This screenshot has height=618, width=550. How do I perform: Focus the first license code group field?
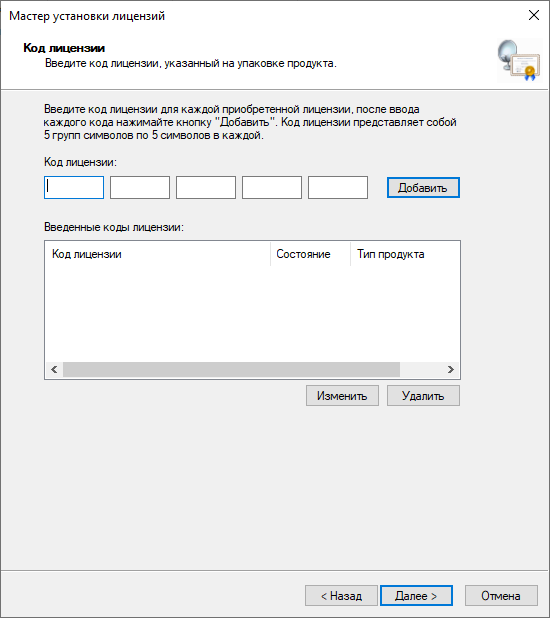coord(74,188)
